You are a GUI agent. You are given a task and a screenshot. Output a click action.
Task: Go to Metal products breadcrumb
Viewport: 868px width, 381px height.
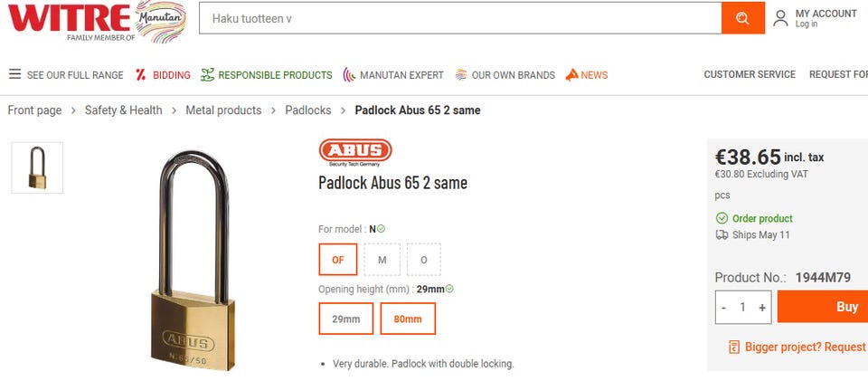point(223,110)
